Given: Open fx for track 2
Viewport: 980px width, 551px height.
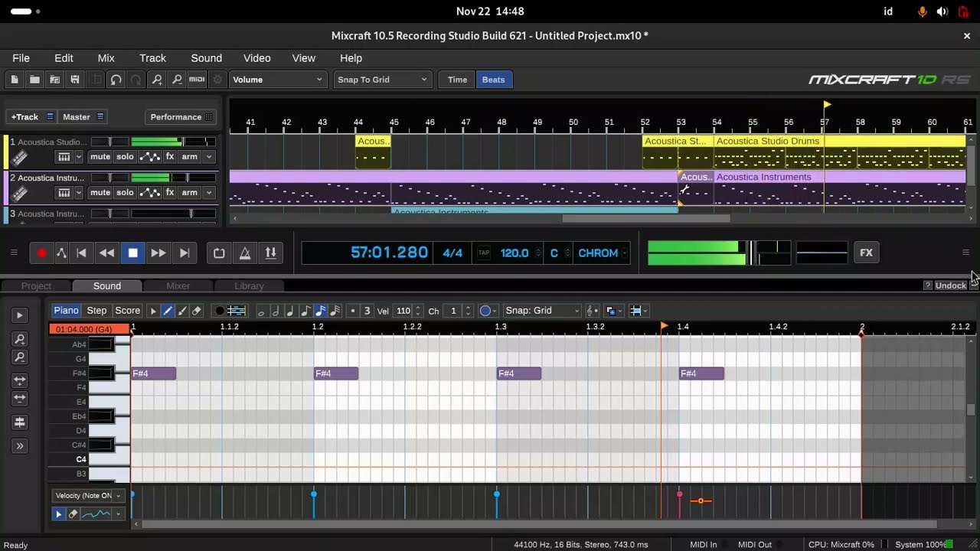Looking at the screenshot, I should point(170,193).
